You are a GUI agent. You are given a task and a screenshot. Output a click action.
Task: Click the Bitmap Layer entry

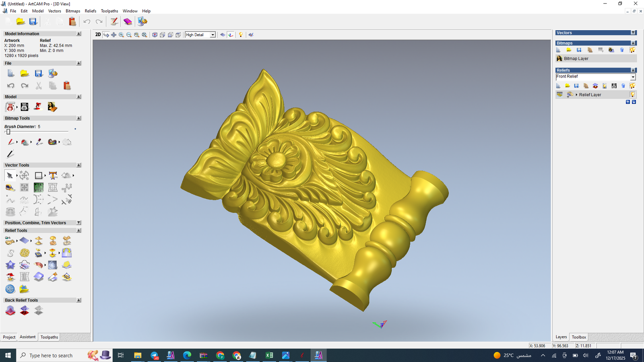click(x=576, y=59)
